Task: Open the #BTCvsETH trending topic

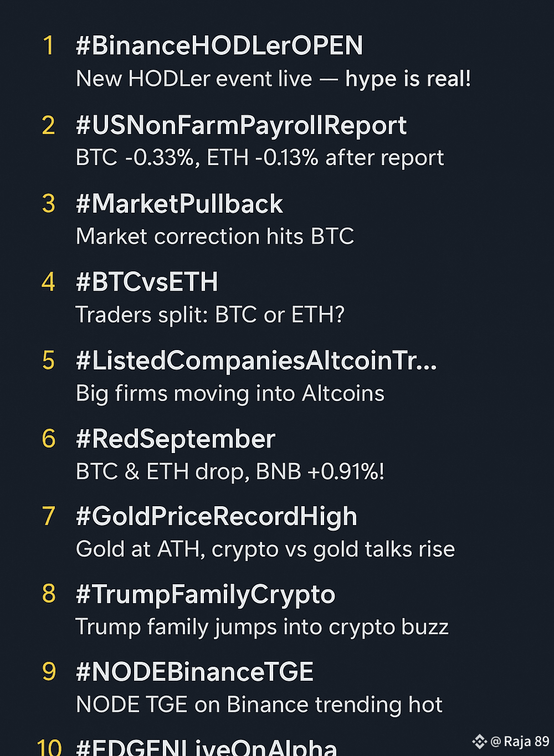Action: [x=147, y=282]
